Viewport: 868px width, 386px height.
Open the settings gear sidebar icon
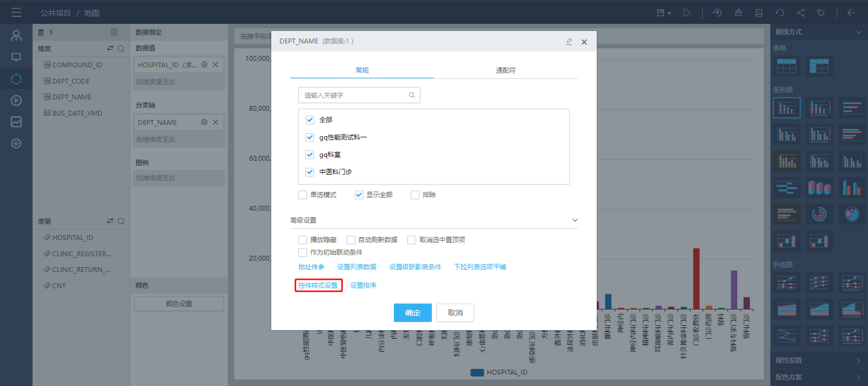[16, 143]
